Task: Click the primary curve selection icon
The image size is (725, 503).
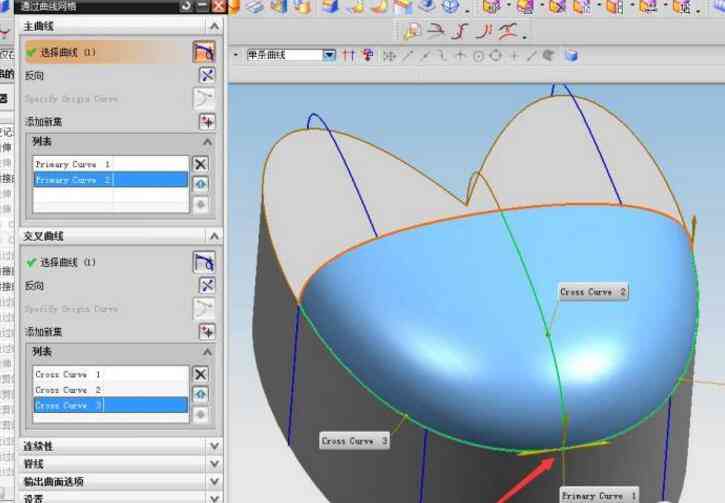Action: [204, 52]
